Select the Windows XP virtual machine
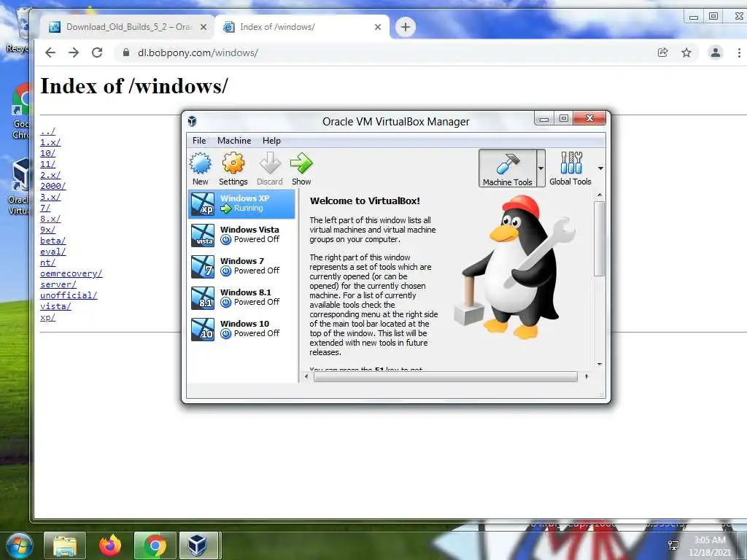Image resolution: width=747 pixels, height=560 pixels. pyautogui.click(x=242, y=203)
